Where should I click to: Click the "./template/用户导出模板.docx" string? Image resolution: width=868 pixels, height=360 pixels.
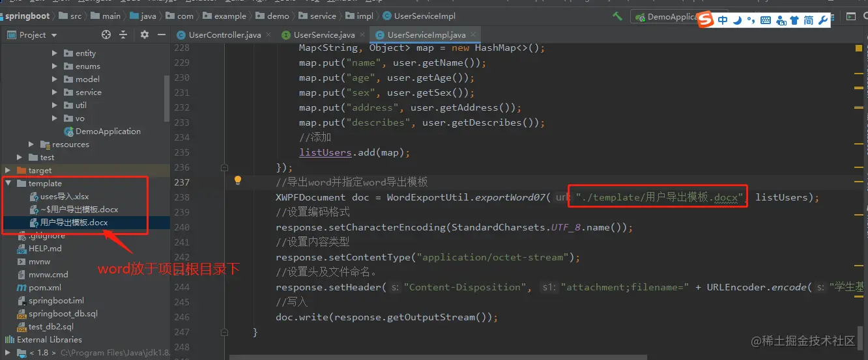659,197
